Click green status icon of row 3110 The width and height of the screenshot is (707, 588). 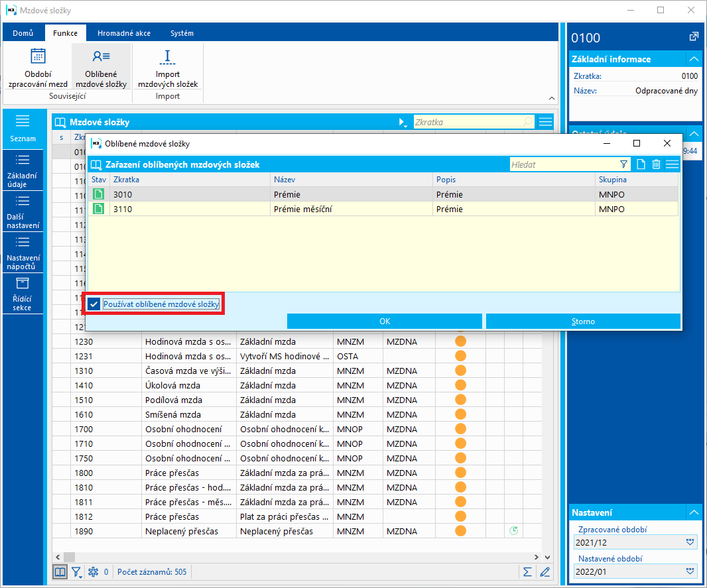click(98, 209)
